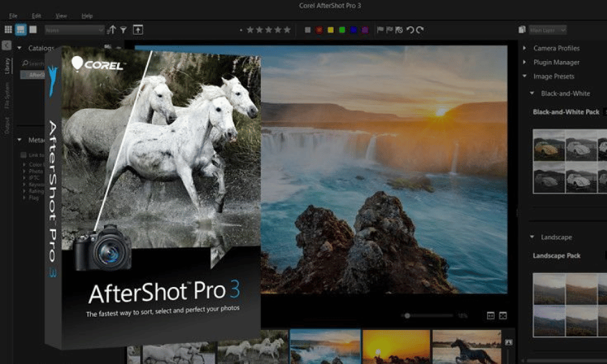Open the Main Layer dropdown
607x364 pixels.
(547, 30)
